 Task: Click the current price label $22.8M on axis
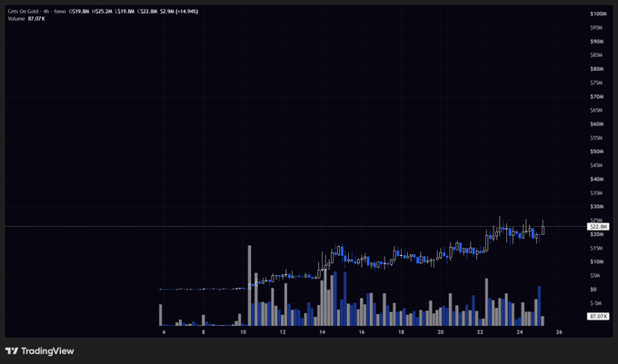click(598, 227)
